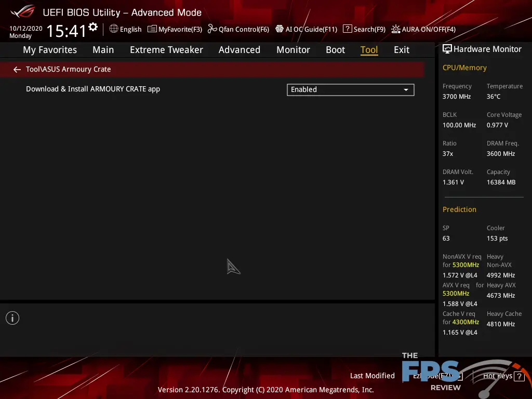
Task: Click Version 2.20.1276 copyright text
Action: (x=265, y=390)
